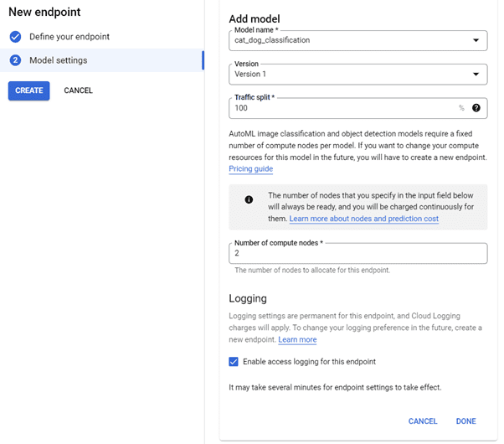Open Learn more about nodes and prediction cost
The height and width of the screenshot is (444, 504).
click(364, 219)
